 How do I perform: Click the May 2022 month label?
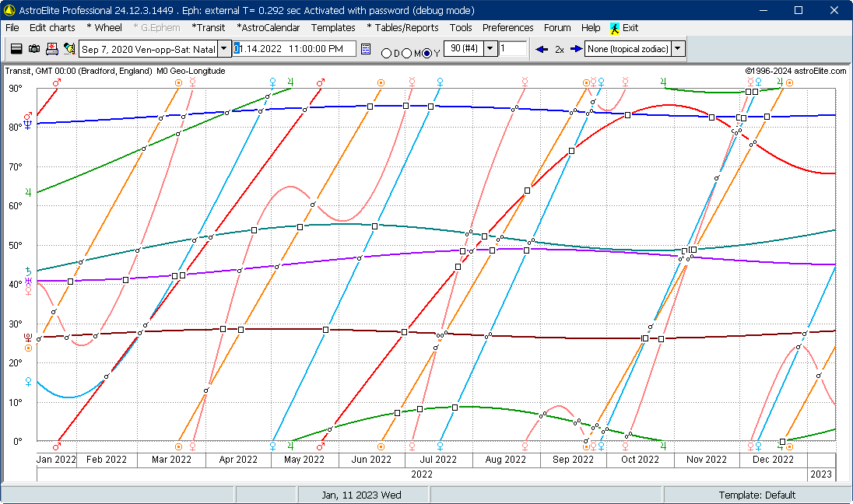pos(304,460)
